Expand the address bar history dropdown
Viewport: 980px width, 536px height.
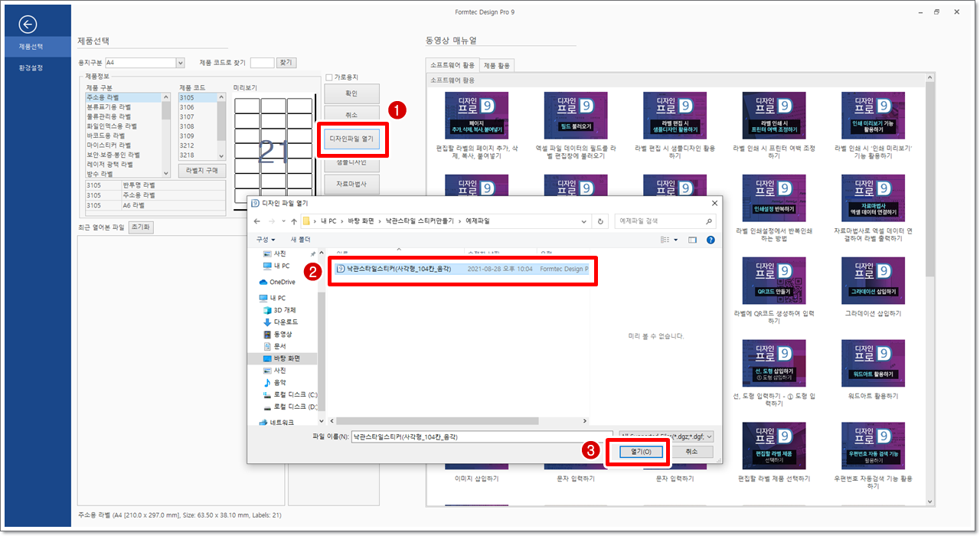586,221
